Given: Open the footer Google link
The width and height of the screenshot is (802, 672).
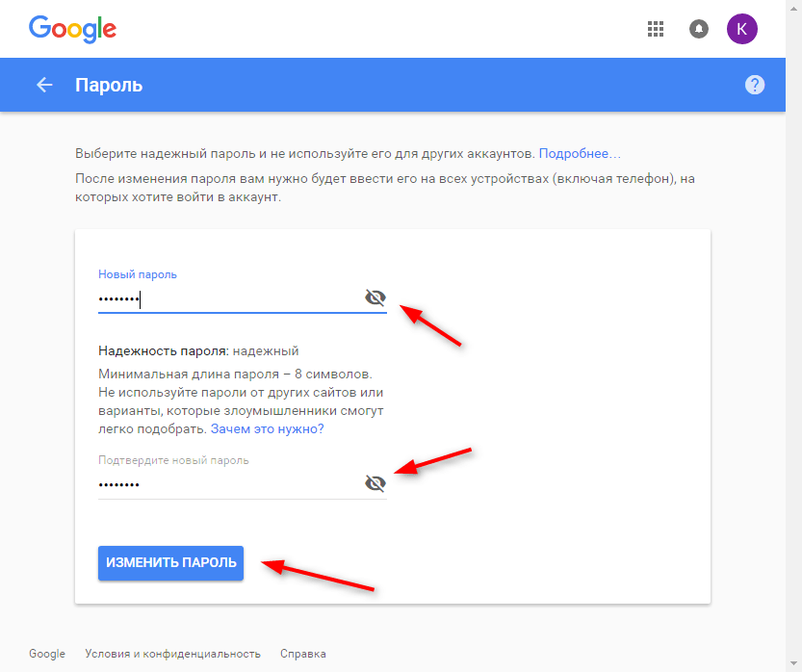Looking at the screenshot, I should [x=47, y=654].
